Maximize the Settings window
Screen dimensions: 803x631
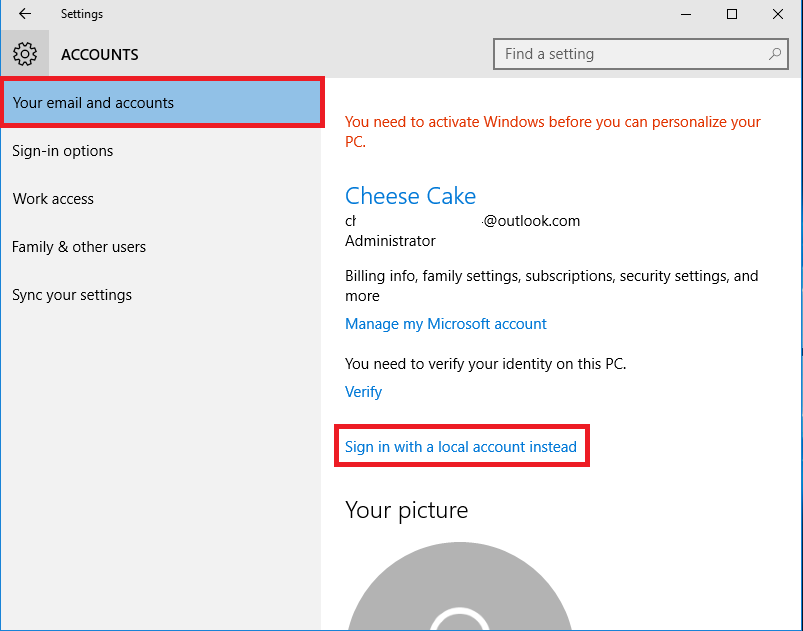click(732, 14)
